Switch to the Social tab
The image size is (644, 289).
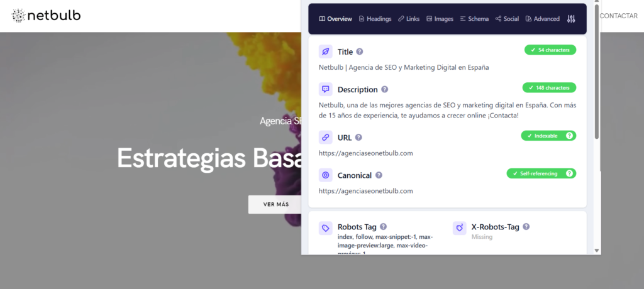click(x=507, y=19)
